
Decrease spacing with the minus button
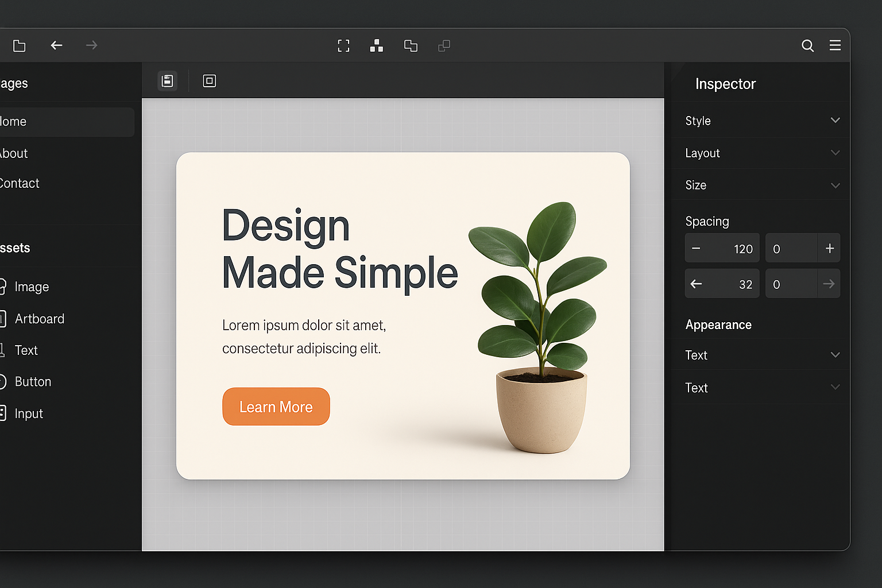tap(696, 249)
